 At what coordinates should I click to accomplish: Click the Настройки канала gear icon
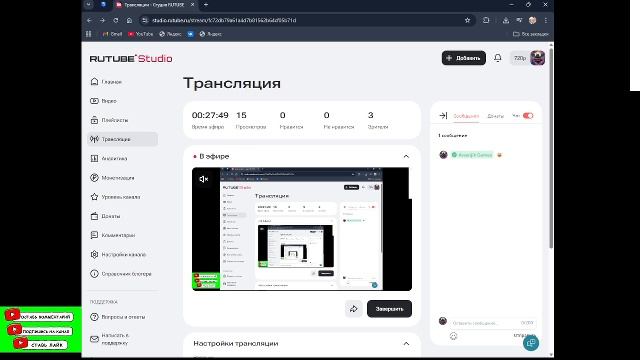94,254
